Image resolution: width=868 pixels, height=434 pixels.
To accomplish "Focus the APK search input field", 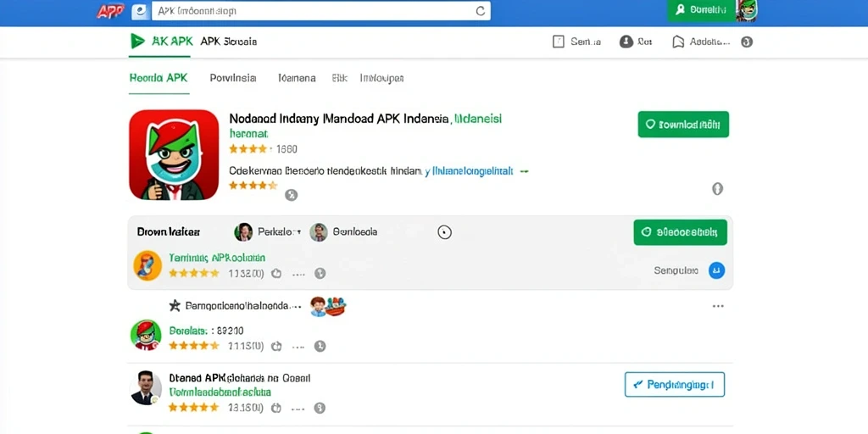I will pos(321,11).
